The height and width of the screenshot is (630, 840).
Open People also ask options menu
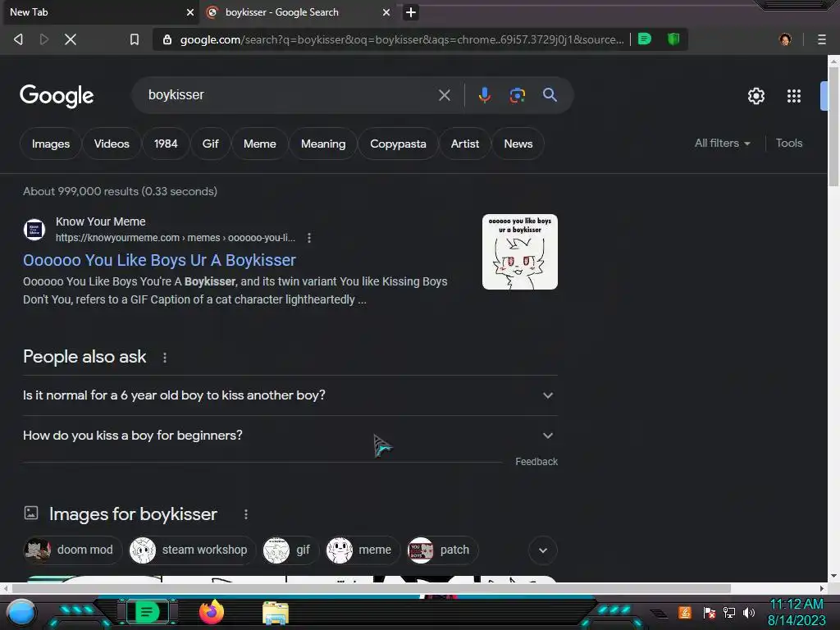(164, 358)
